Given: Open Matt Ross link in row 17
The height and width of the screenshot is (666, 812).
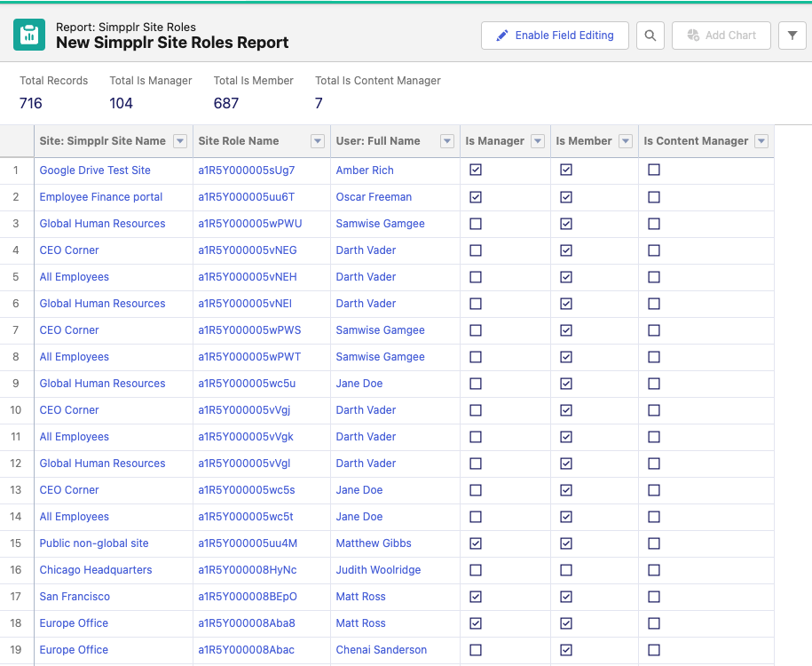Looking at the screenshot, I should pos(361,597).
